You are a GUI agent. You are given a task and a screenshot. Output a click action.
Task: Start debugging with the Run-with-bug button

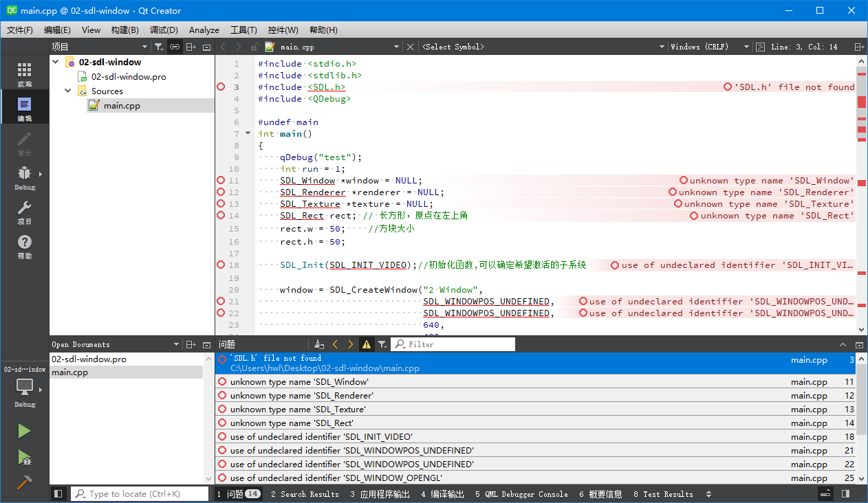(25, 457)
